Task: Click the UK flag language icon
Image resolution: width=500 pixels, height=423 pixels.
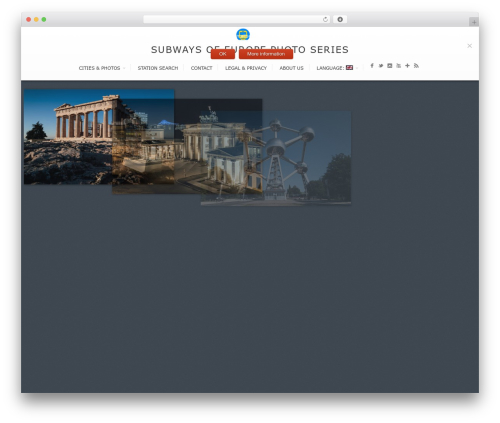Action: click(x=349, y=68)
